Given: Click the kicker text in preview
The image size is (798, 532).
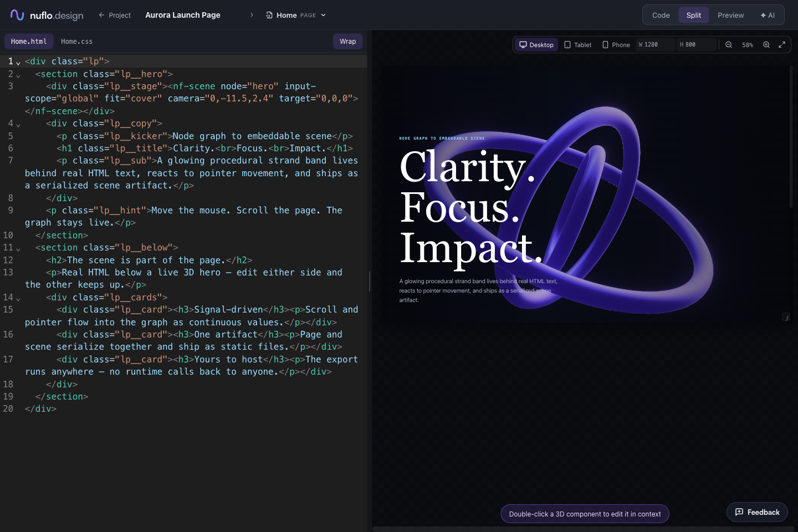Looking at the screenshot, I should pyautogui.click(x=442, y=139).
